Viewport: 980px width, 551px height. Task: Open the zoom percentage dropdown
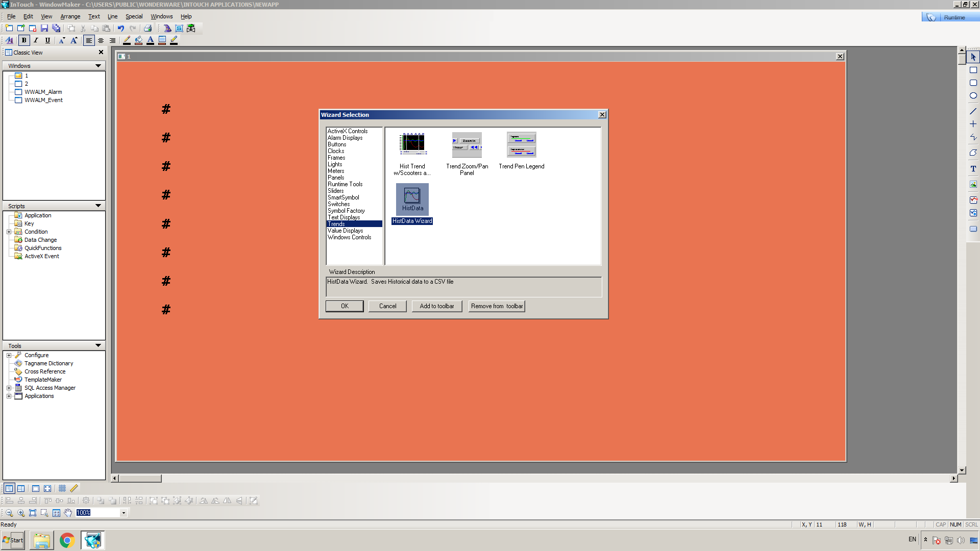[x=124, y=513]
